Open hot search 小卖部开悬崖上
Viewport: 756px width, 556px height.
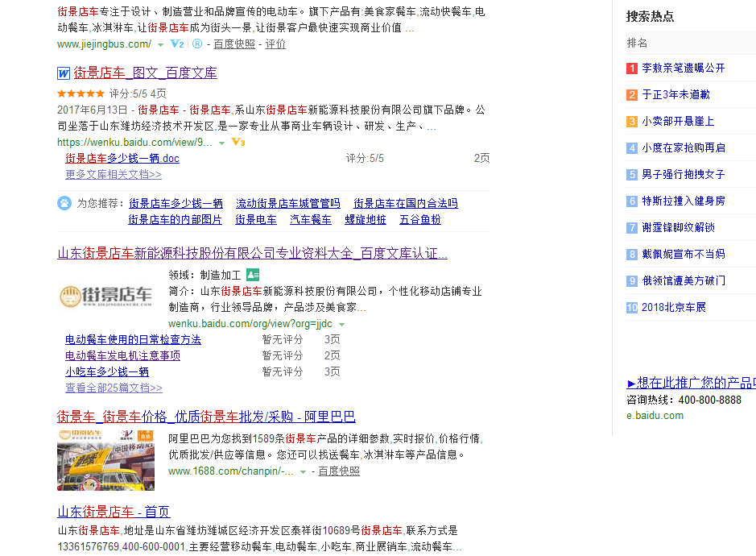click(678, 121)
